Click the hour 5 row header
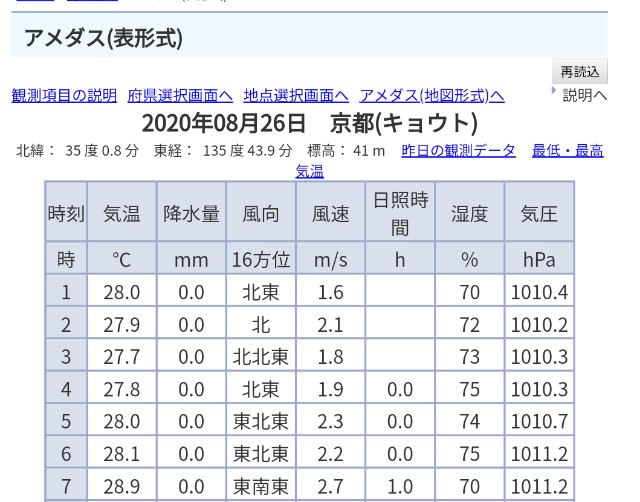640x502 pixels. [66, 420]
